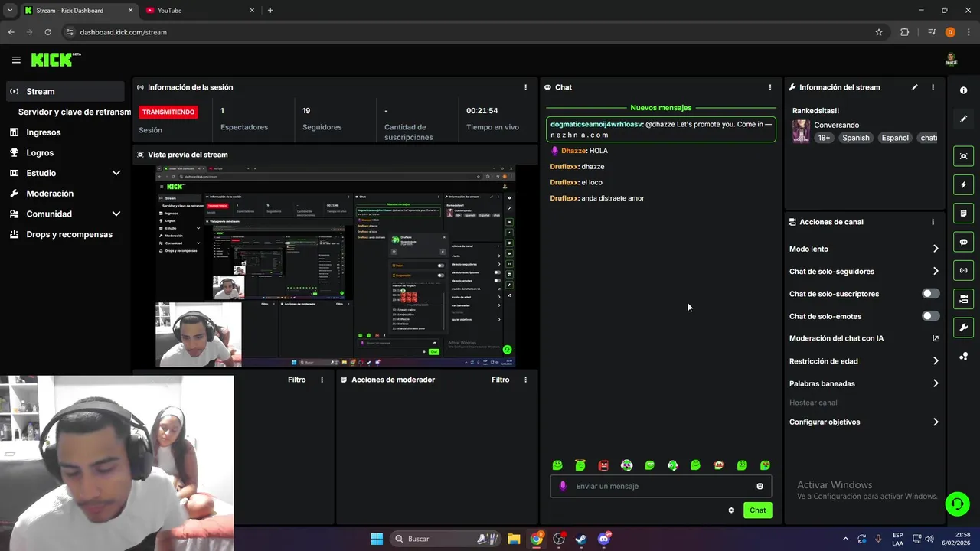Send message with the green Chat button
Viewport: 980px width, 551px height.
757,510
